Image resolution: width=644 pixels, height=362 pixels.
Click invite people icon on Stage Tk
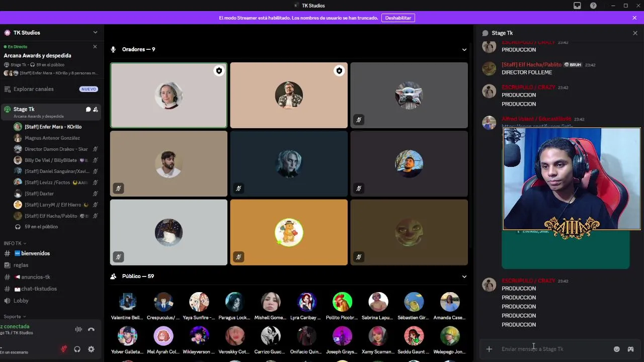click(x=96, y=109)
